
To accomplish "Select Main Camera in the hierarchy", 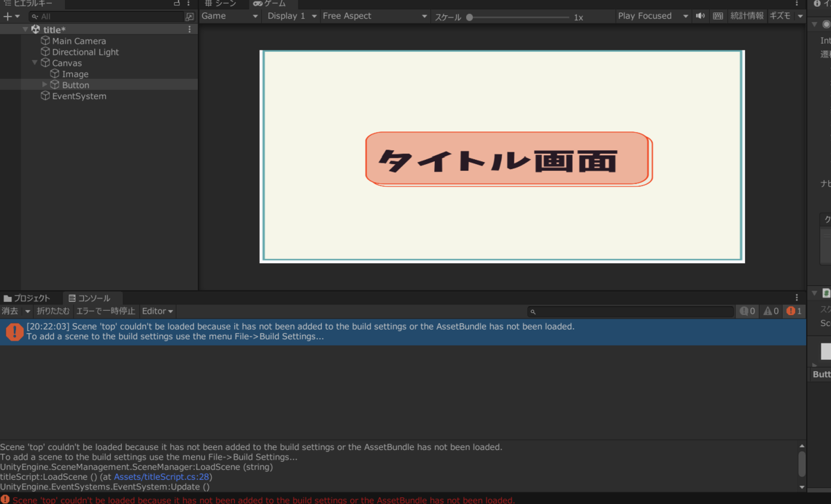I will point(79,41).
